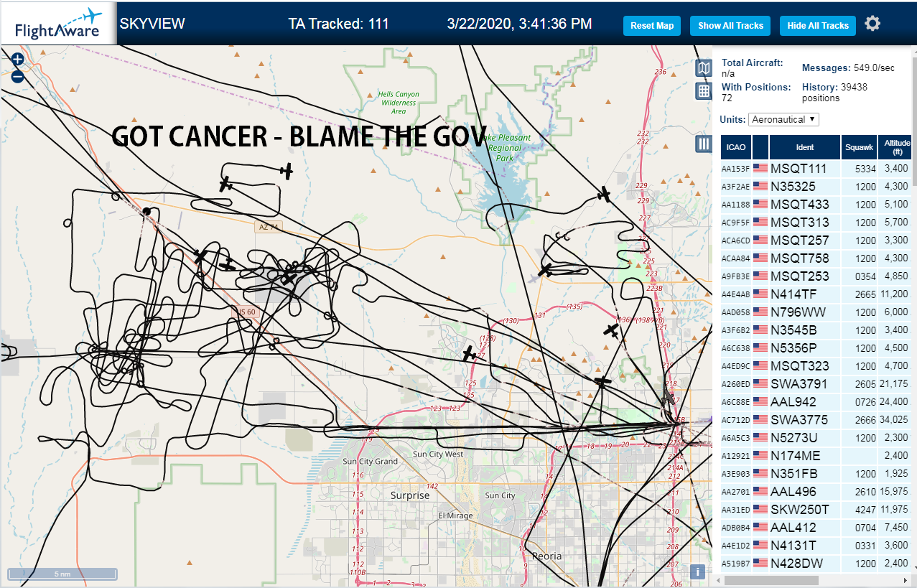The width and height of the screenshot is (917, 588).
Task: Click ICAO code AA153F
Action: point(735,169)
